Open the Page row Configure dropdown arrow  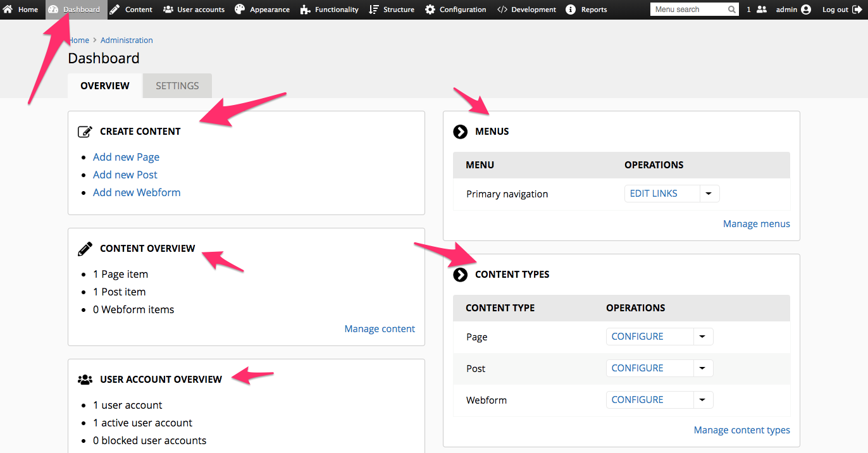(x=703, y=337)
